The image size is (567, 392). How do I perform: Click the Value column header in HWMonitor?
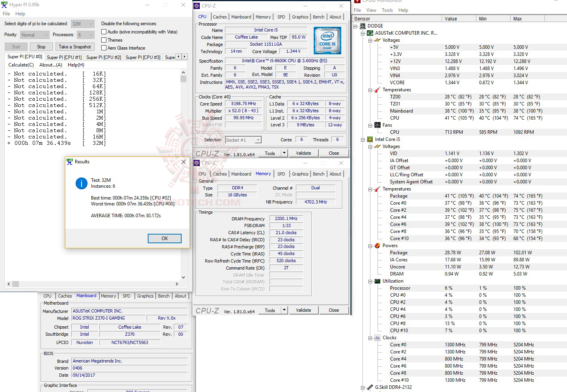coord(459,19)
